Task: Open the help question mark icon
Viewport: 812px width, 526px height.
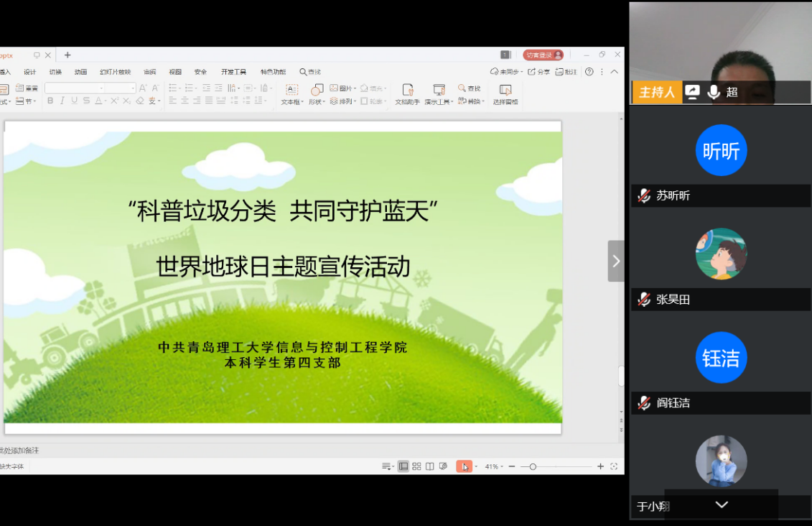Action: (589, 72)
